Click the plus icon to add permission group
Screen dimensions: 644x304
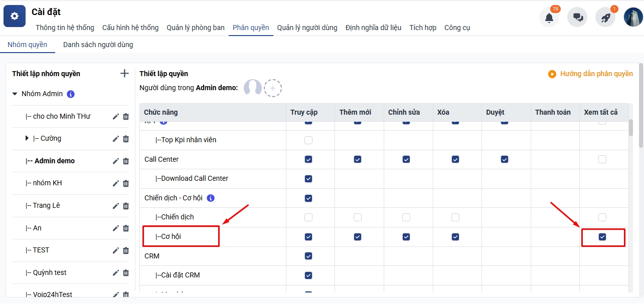pos(125,74)
